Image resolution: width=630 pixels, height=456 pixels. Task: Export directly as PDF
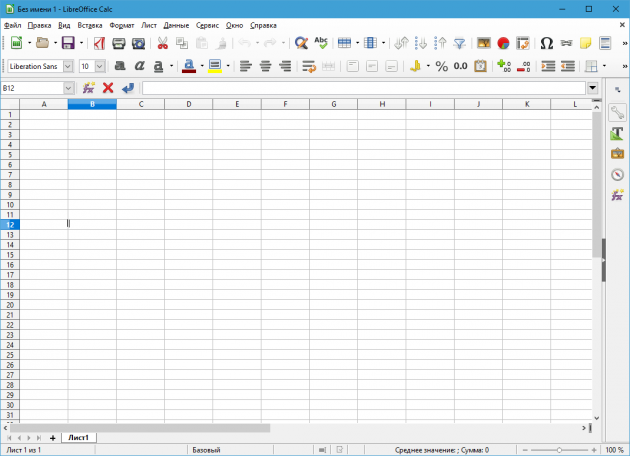(99, 43)
